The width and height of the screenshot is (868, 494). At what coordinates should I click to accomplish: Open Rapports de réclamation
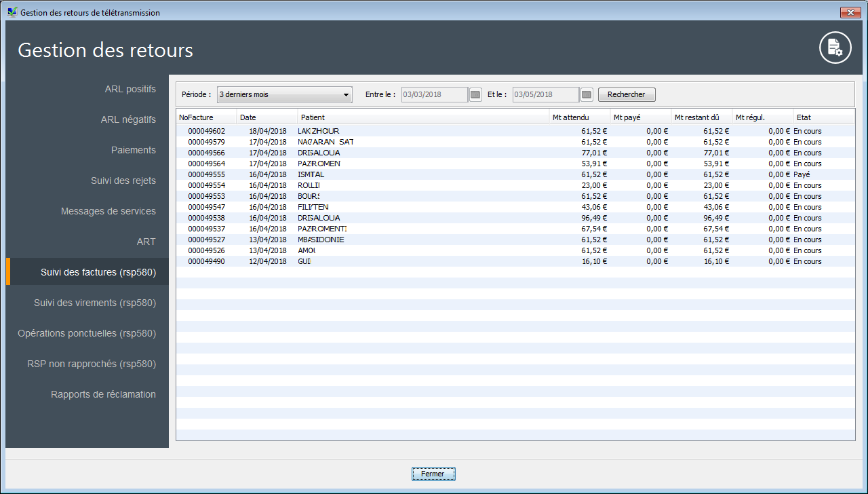coord(103,394)
